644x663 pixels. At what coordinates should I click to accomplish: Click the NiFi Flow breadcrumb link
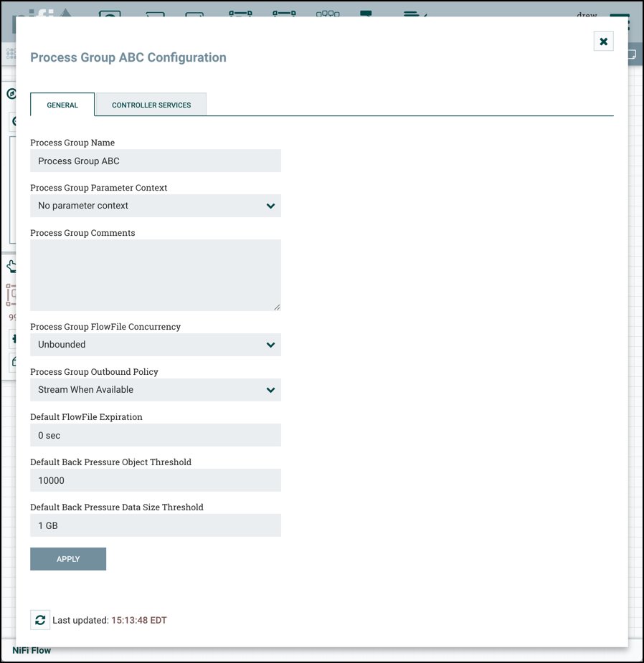pos(32,651)
